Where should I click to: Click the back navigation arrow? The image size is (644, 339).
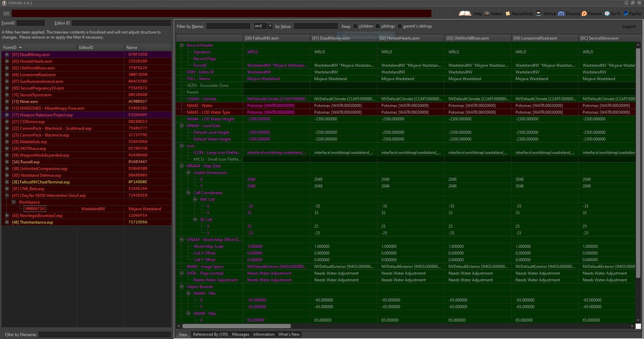pos(438,13)
